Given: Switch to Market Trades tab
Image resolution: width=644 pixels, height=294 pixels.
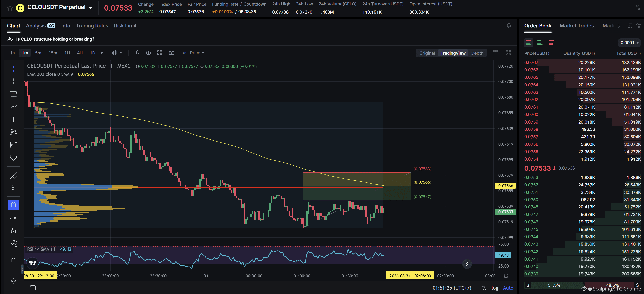Looking at the screenshot, I should [x=576, y=26].
